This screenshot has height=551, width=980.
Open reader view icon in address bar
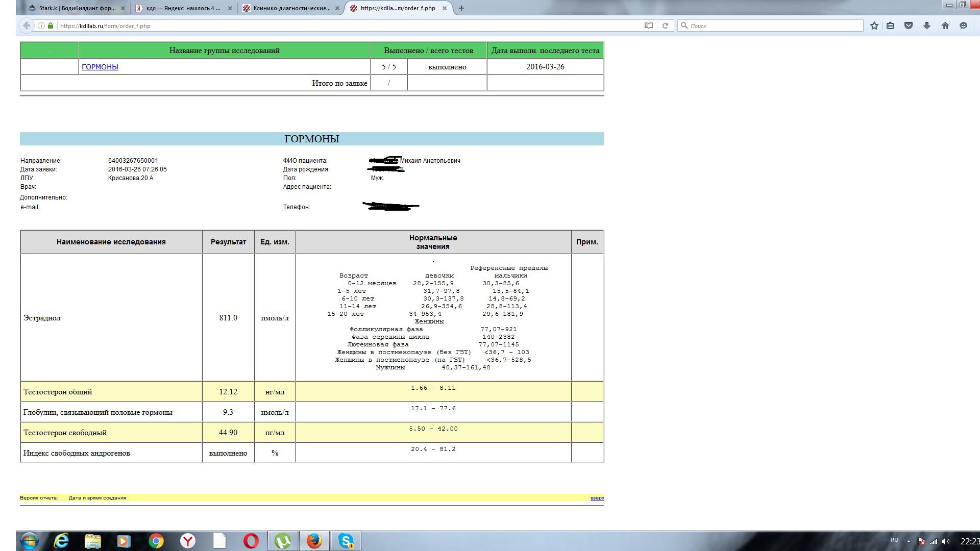coord(649,26)
